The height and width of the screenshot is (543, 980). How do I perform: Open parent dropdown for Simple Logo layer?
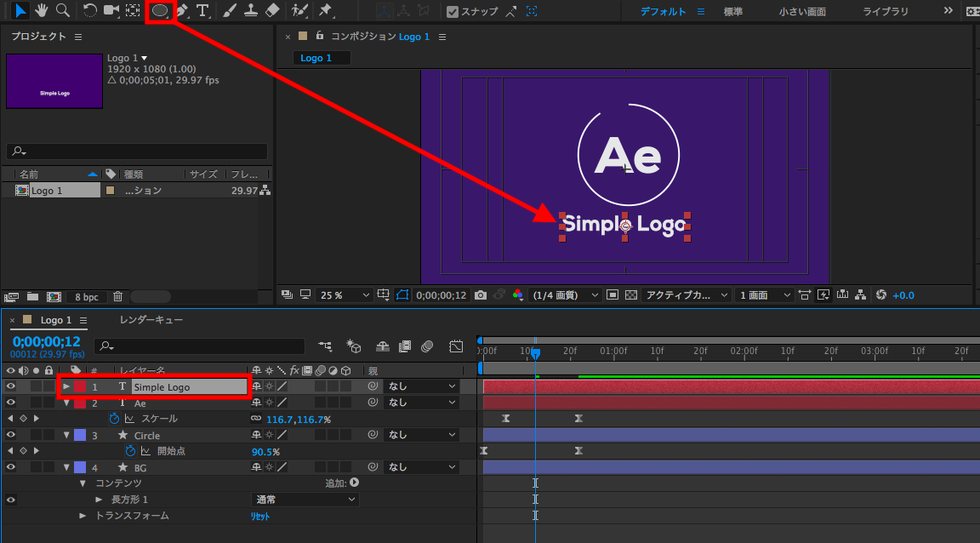tap(422, 386)
